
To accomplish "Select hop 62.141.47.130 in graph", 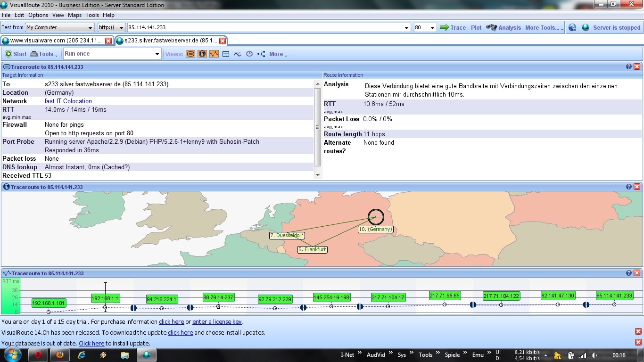I will (558, 296).
